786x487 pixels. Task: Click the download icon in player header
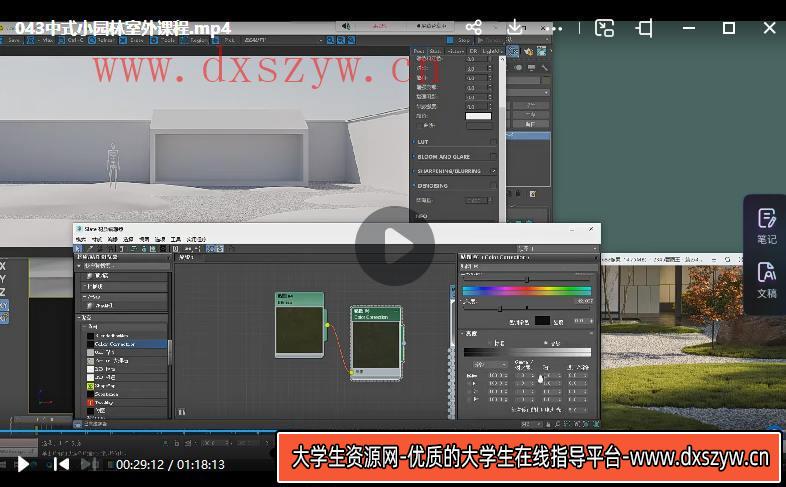(515, 27)
